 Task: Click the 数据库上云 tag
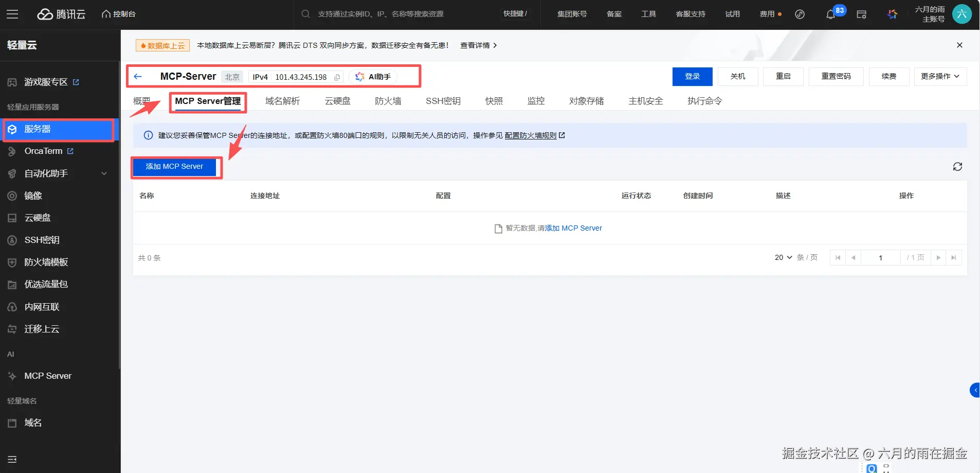point(162,45)
